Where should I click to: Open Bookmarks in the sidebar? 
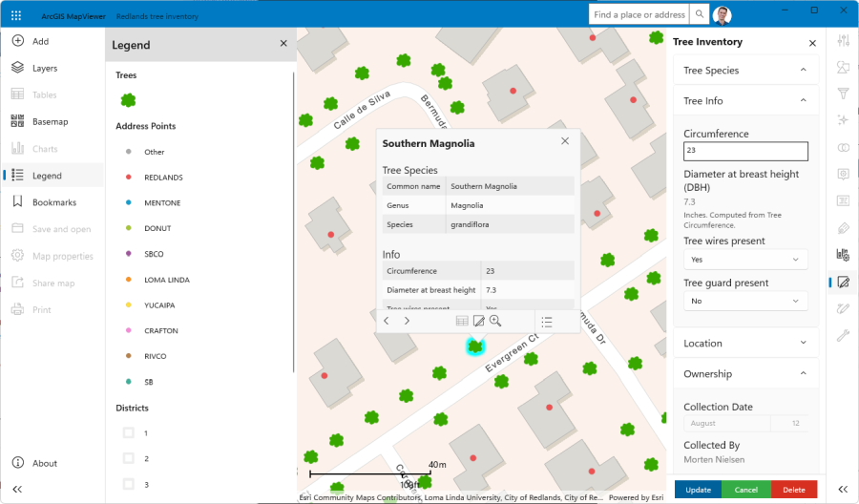53,202
